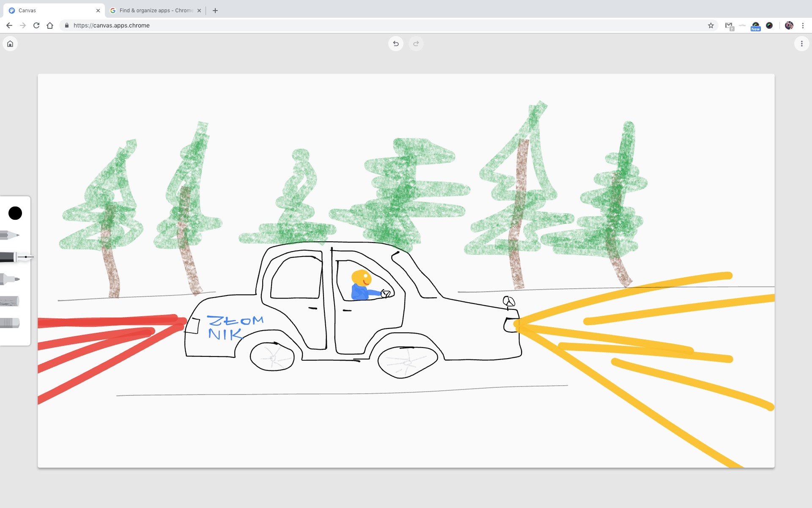
Task: Select the pencil tool
Action: point(10,235)
